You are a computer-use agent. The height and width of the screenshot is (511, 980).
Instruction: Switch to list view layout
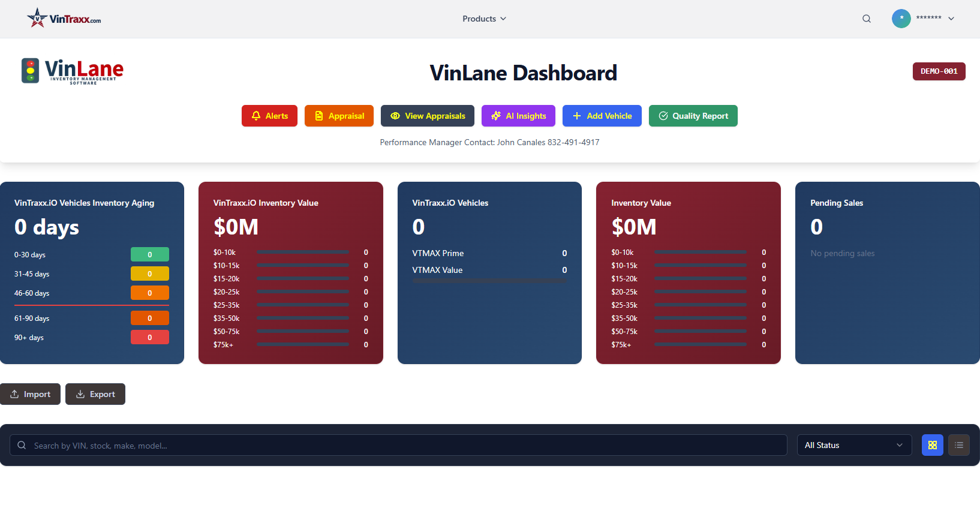click(958, 445)
